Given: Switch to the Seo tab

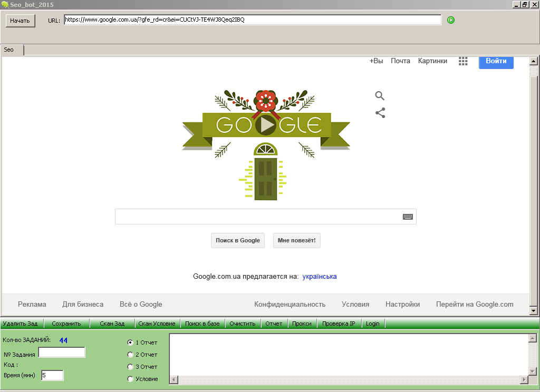Looking at the screenshot, I should click(9, 50).
